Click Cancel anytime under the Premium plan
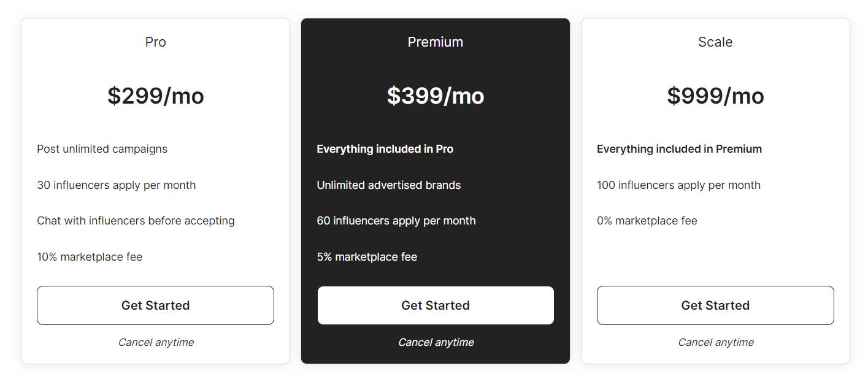This screenshot has height=379, width=868. point(436,342)
